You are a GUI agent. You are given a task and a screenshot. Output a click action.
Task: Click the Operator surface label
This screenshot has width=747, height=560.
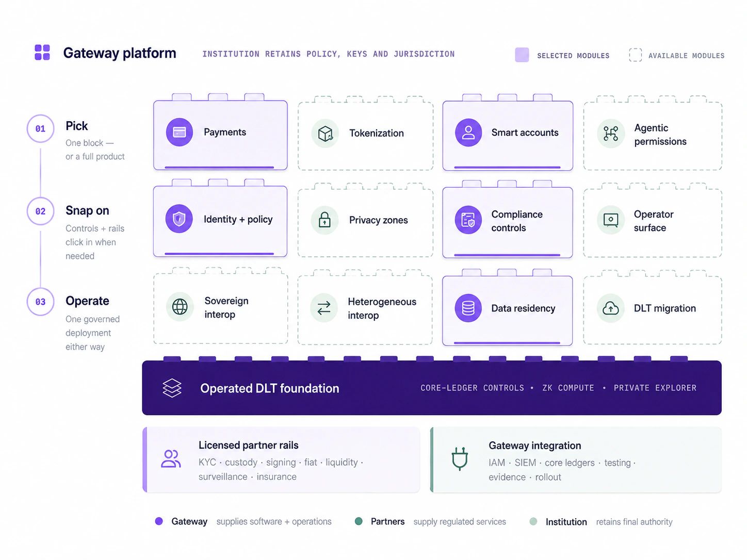654,221
